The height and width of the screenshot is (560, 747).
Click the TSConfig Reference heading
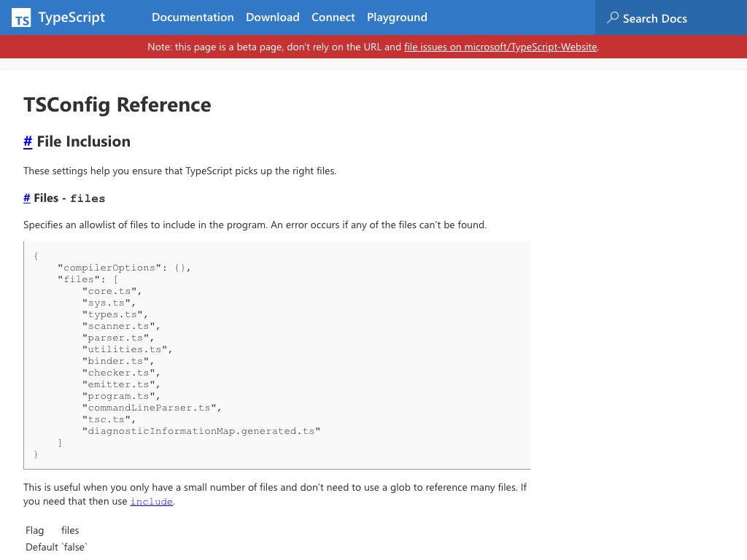117,105
